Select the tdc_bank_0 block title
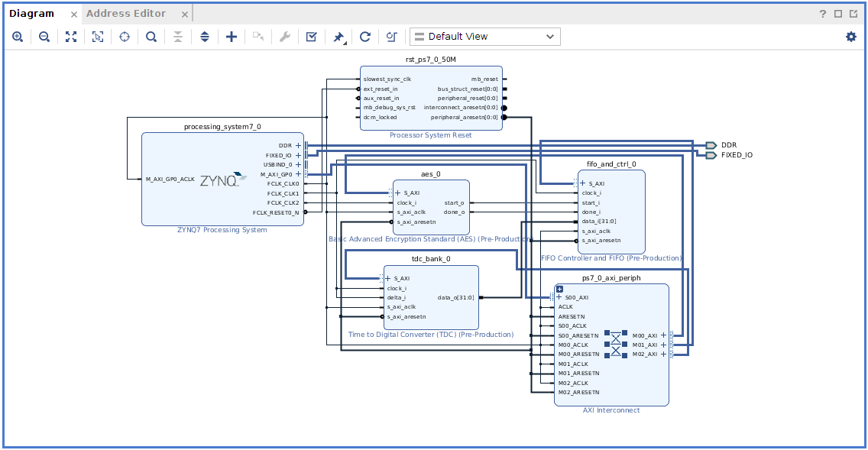Viewport: 868px width, 450px height. [431, 258]
